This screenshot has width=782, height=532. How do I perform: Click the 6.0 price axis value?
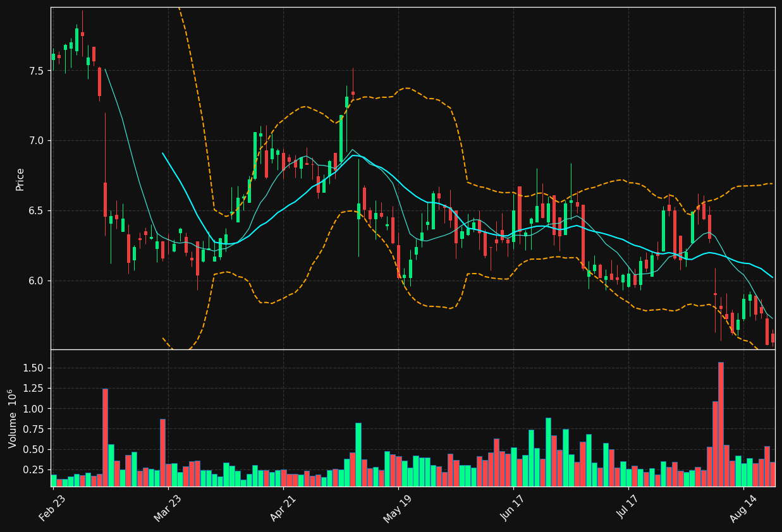(x=35, y=281)
